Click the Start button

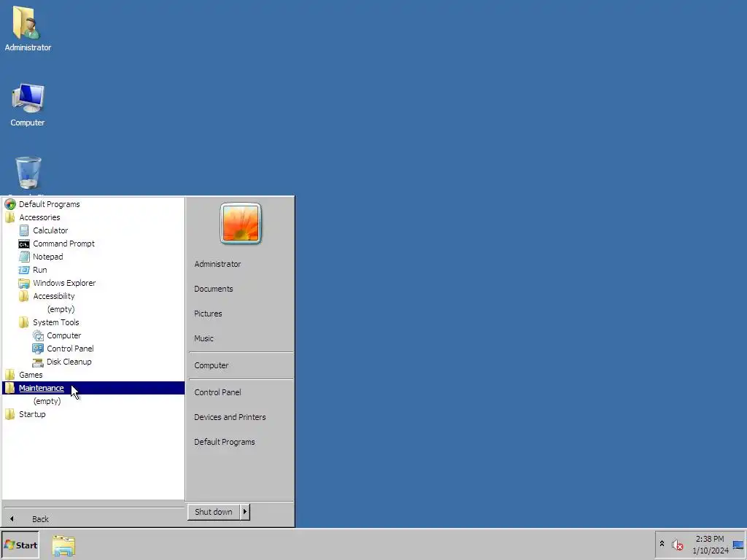click(20, 545)
